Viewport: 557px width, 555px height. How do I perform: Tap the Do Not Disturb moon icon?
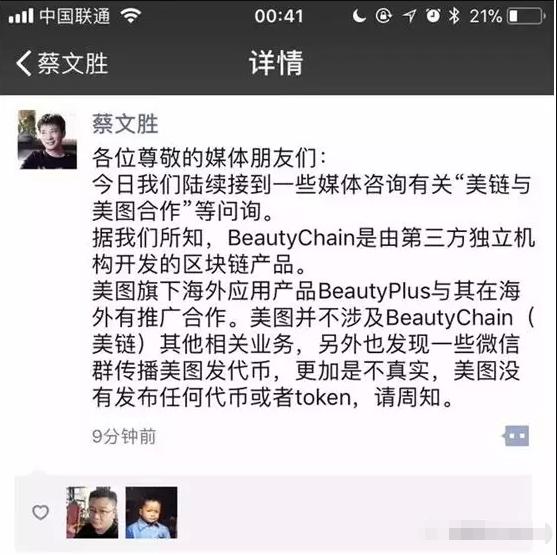tap(359, 16)
